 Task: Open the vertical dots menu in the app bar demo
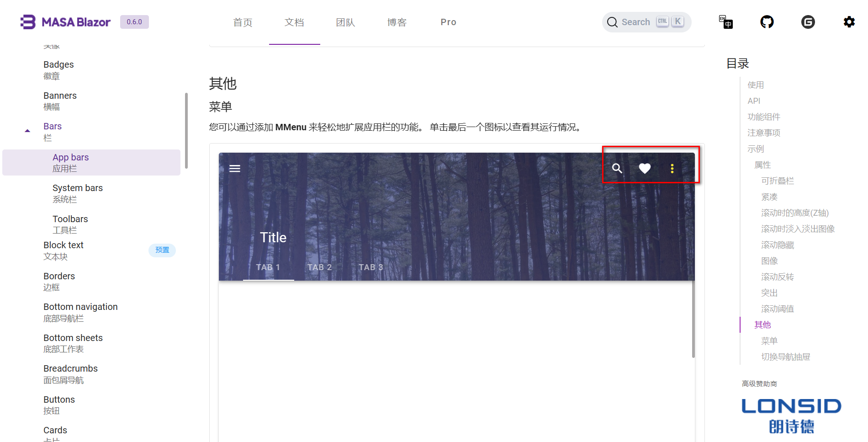672,168
